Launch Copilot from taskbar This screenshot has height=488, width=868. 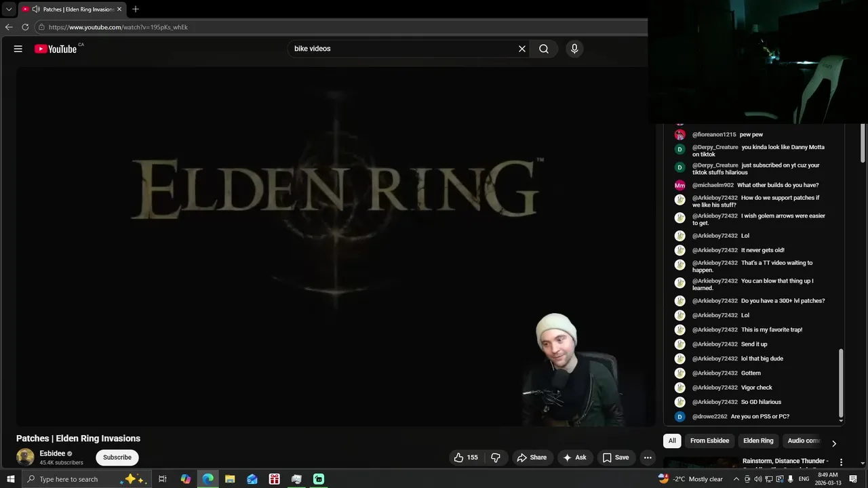[186, 479]
